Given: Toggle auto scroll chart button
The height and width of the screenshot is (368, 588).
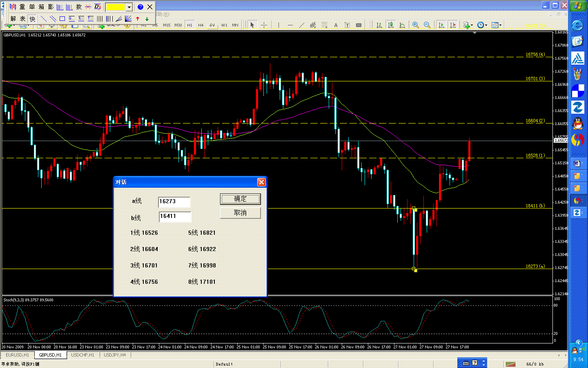Looking at the screenshot, I should click(441, 25).
